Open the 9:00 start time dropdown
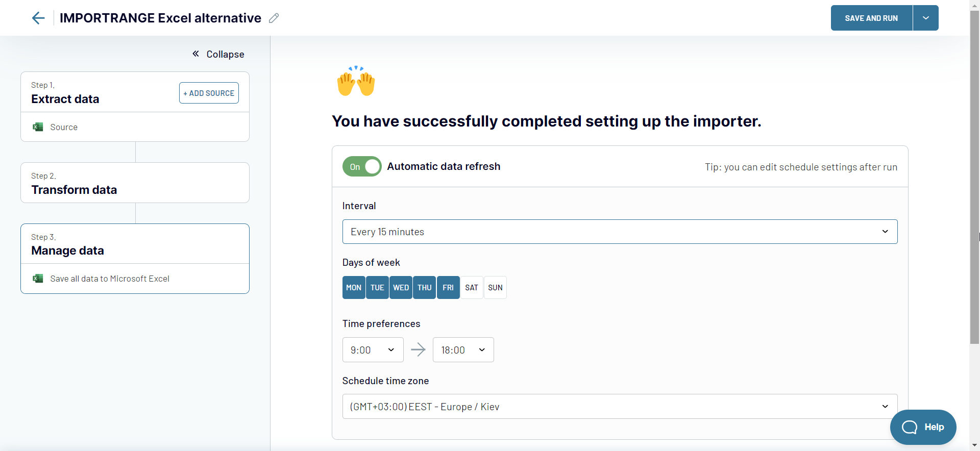The image size is (980, 451). coord(373,350)
